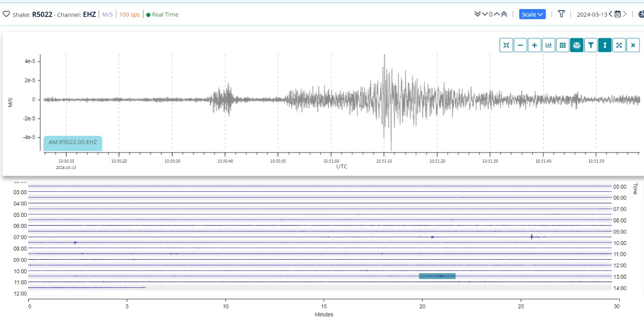Favorite this Shake with the heart icon
Viewport: 644px width, 317px height.
coord(6,15)
